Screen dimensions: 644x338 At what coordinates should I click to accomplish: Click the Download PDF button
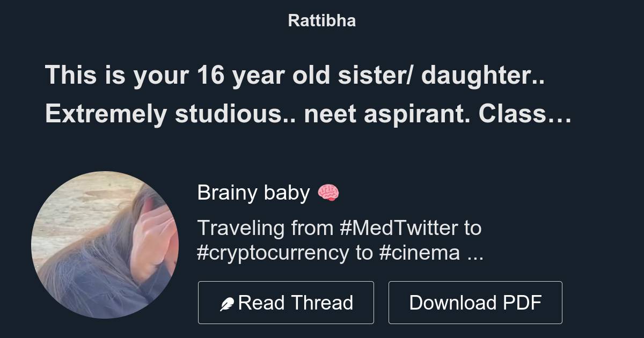click(x=475, y=302)
